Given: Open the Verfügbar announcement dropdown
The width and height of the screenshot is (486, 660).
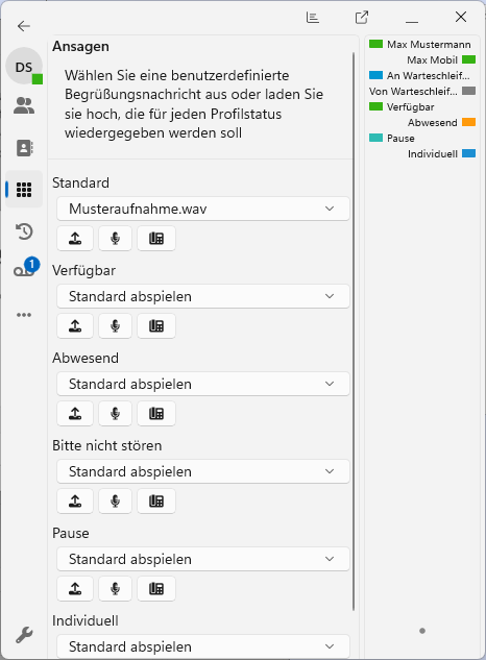Looking at the screenshot, I should [203, 296].
